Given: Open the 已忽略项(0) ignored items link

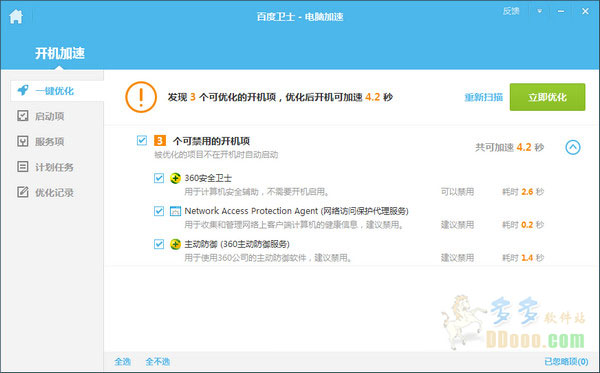Looking at the screenshot, I should pos(566,362).
